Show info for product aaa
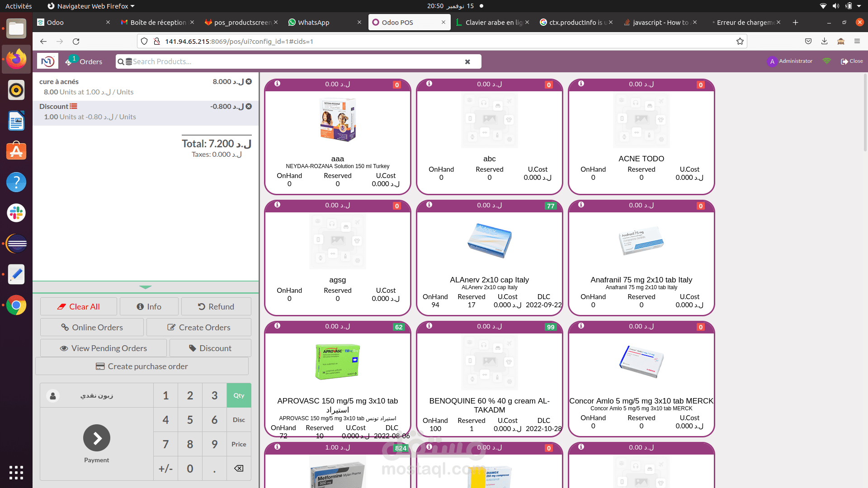Screen dimensions: 868x488 coord(277,84)
